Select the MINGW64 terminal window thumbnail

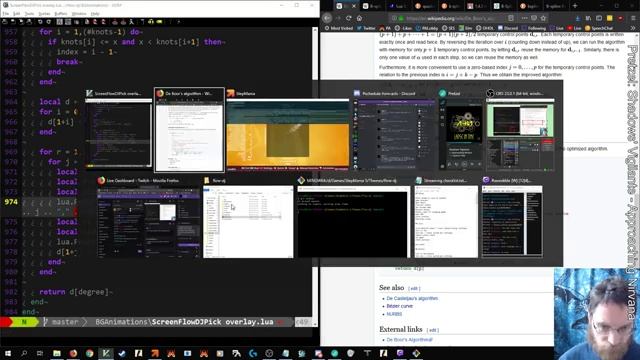pyautogui.click(x=353, y=218)
